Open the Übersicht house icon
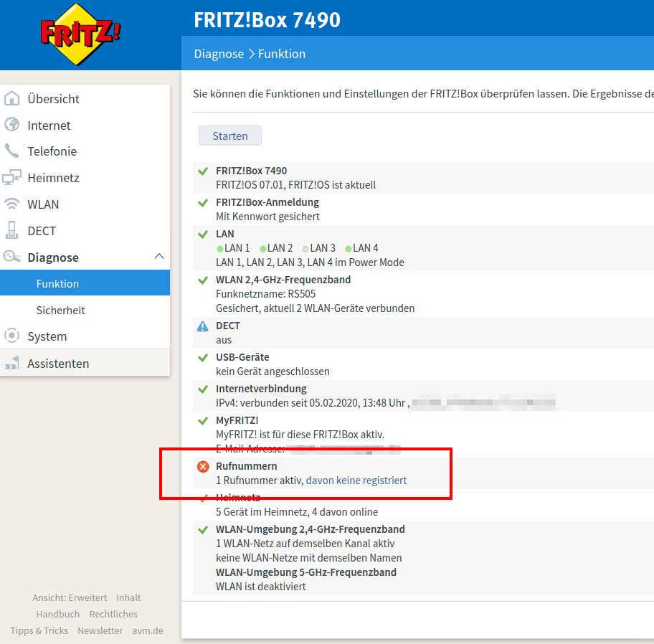Viewport: 654px width, 644px height. point(11,98)
